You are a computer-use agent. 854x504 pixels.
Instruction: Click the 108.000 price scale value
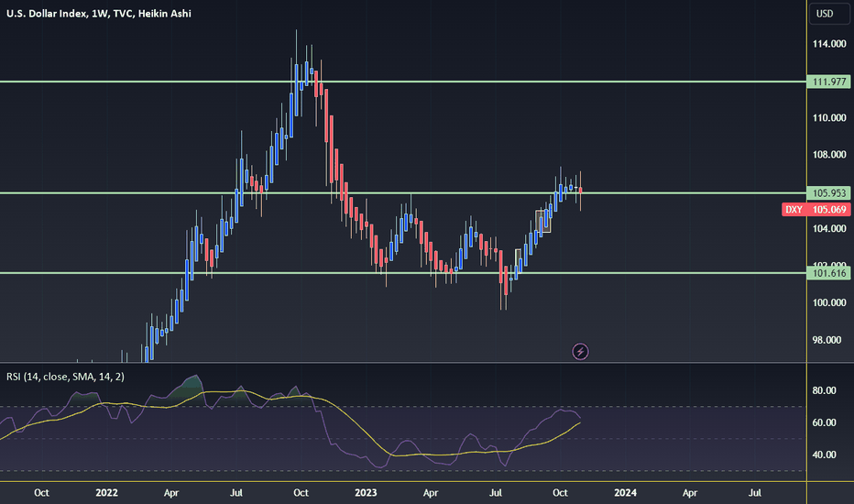click(x=829, y=155)
